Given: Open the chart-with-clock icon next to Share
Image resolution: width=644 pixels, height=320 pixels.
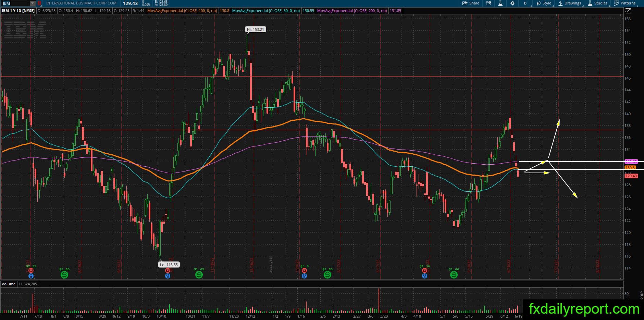Looking at the screenshot, I should pos(488,3).
